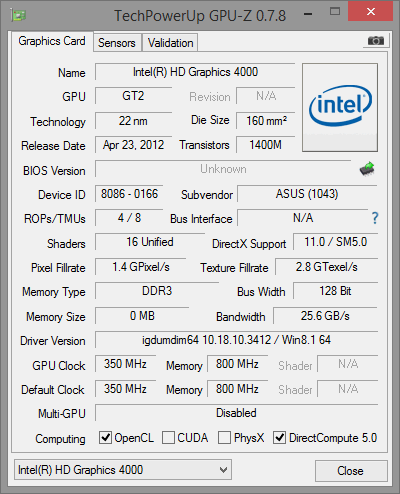The width and height of the screenshot is (400, 494).
Task: Click the GPU field showing GT2
Action: [x=133, y=96]
